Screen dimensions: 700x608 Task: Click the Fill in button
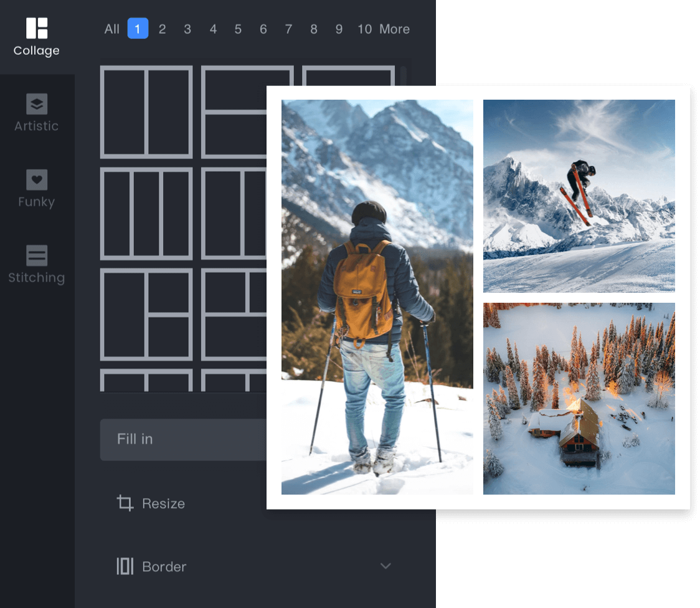[184, 439]
